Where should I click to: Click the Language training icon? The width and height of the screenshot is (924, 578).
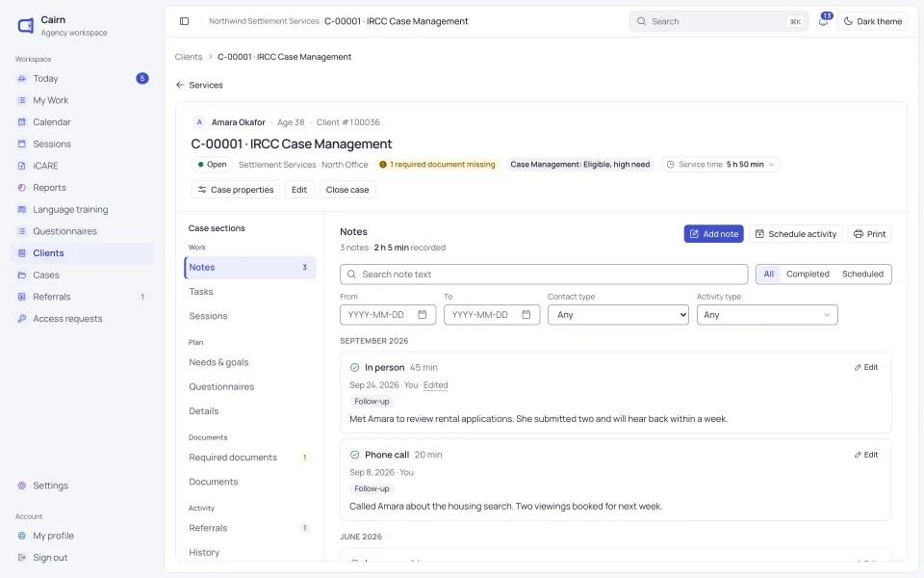tap(22, 209)
